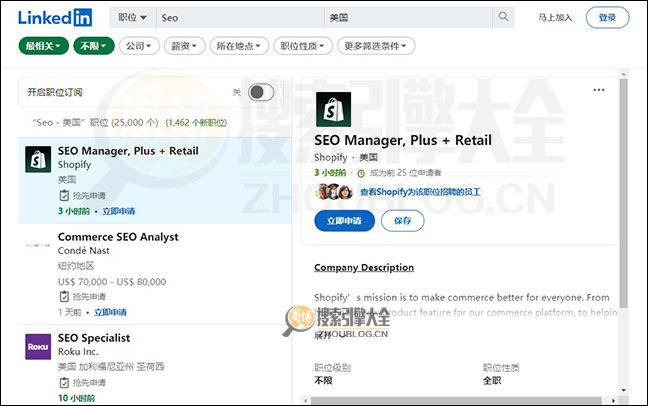Click clipboard icon in Shopify listing
648x406 pixels.
(x=64, y=195)
